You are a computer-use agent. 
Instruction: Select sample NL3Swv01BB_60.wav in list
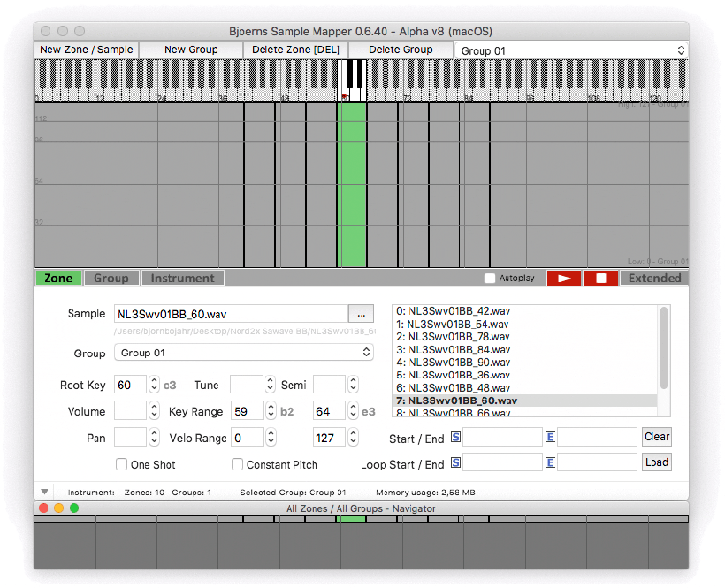point(525,401)
